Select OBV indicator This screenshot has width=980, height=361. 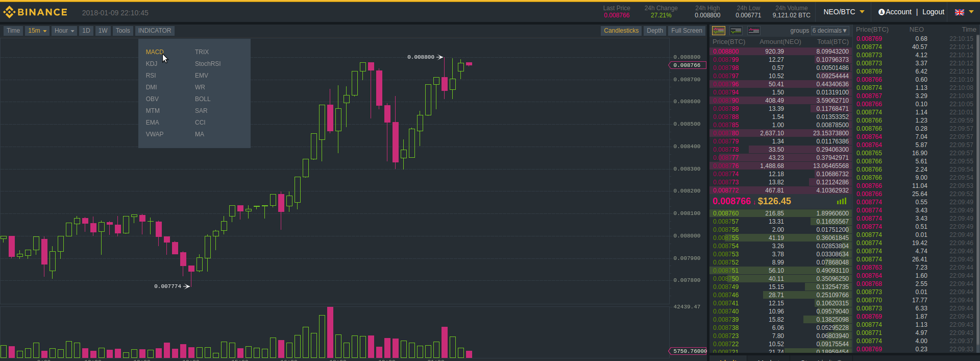tap(152, 99)
